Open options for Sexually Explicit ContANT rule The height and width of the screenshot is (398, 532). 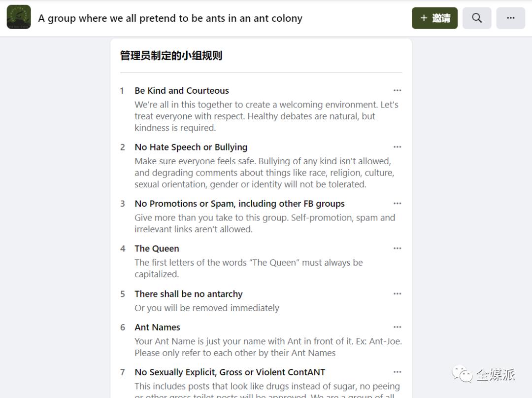pyautogui.click(x=397, y=372)
